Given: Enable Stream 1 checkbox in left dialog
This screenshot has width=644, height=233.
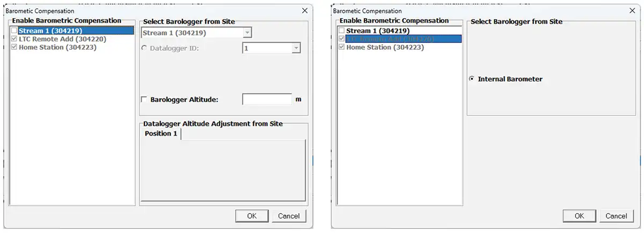Looking at the screenshot, I should 14,31.
